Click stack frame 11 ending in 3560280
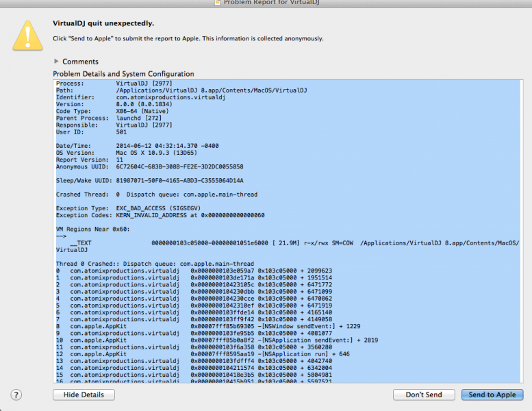 [x=194, y=347]
